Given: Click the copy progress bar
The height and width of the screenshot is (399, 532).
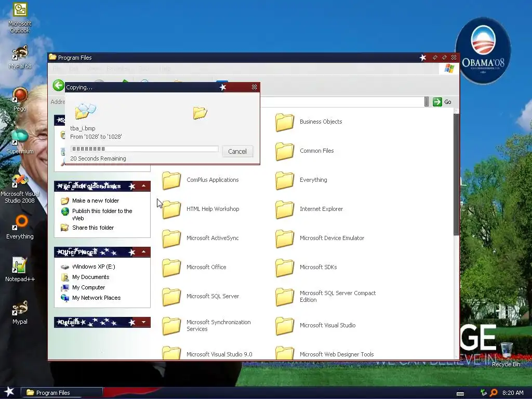Looking at the screenshot, I should pyautogui.click(x=144, y=149).
